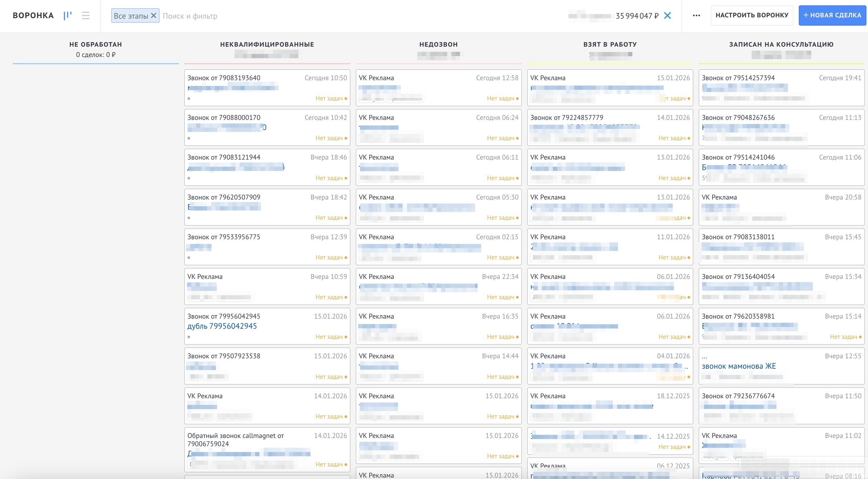Click orange task dot on Звонок от 79620358981 card
Viewport: 868px width, 479px height.
[x=860, y=337]
